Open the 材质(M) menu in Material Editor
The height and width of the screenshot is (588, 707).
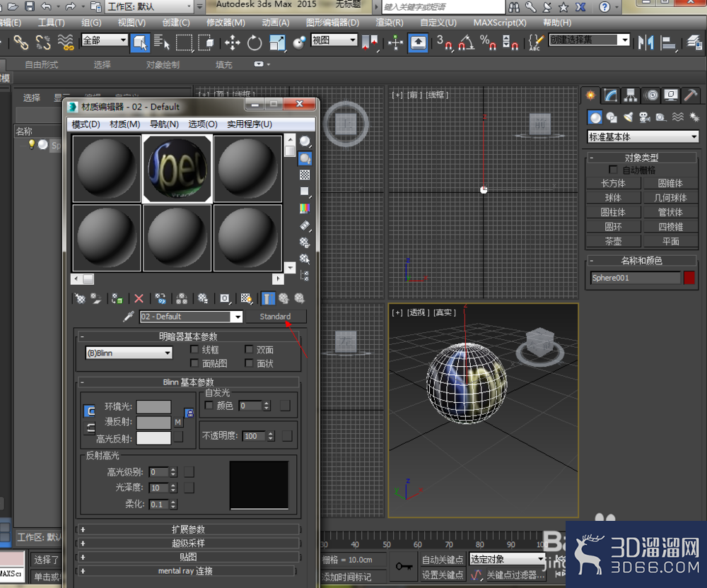tap(124, 123)
